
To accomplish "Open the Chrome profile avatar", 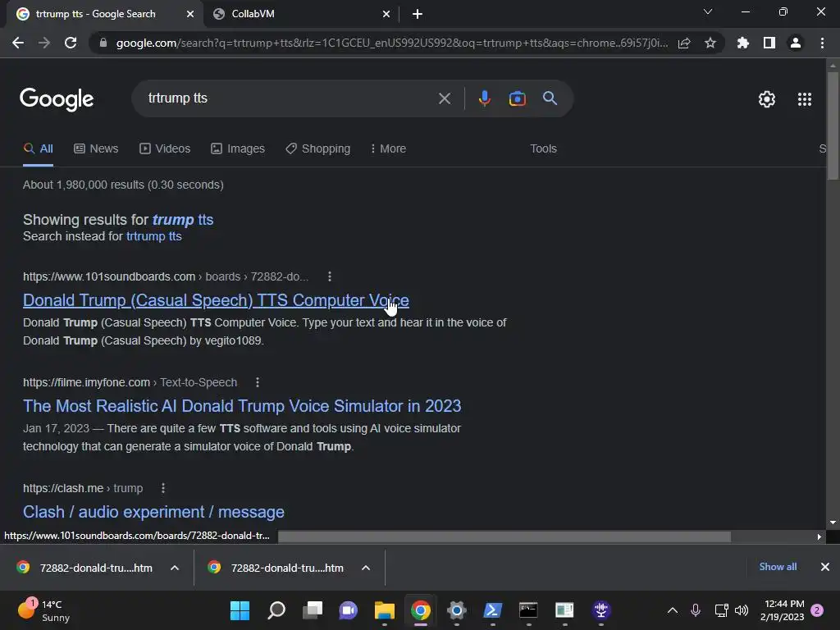I will pos(796,43).
